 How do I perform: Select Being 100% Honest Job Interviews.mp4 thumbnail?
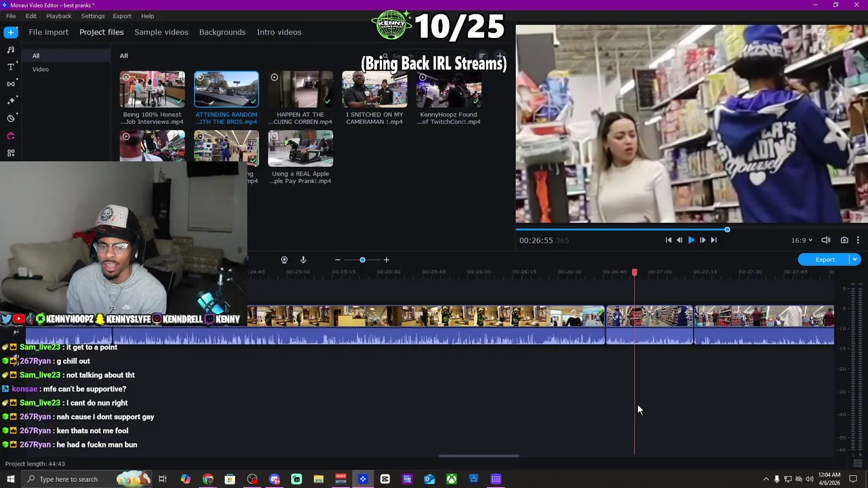(x=153, y=89)
